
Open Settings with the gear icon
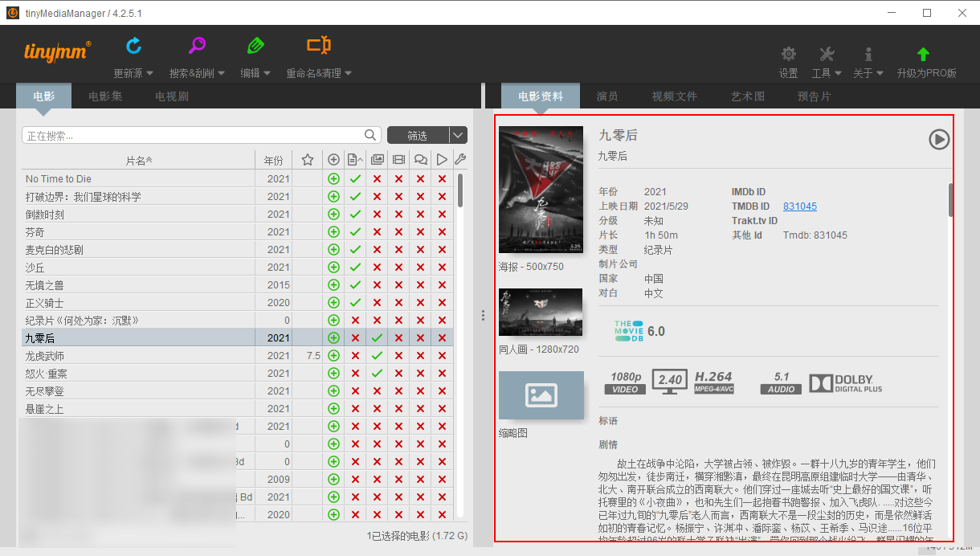(x=789, y=55)
